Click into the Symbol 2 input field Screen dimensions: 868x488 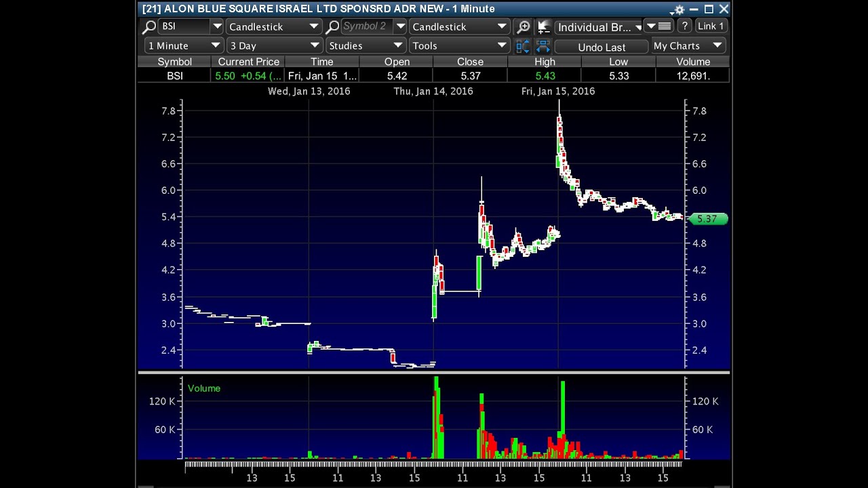(367, 26)
